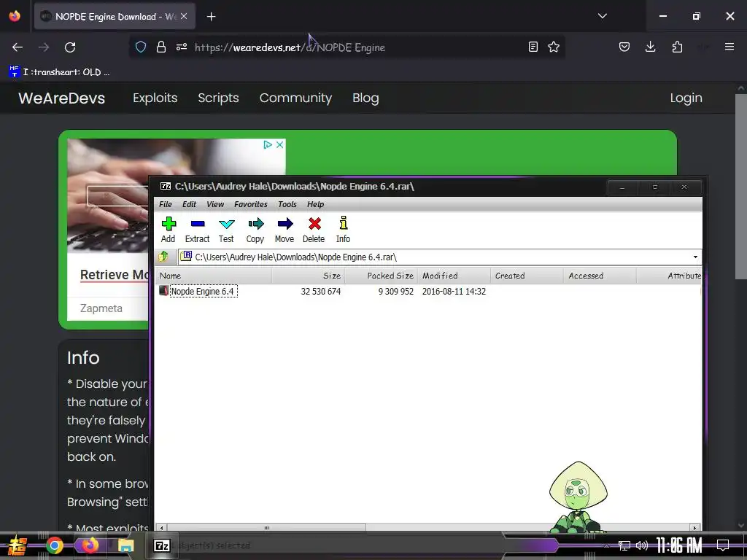Open site permissions icon in address bar
This screenshot has width=747, height=560.
(x=182, y=47)
